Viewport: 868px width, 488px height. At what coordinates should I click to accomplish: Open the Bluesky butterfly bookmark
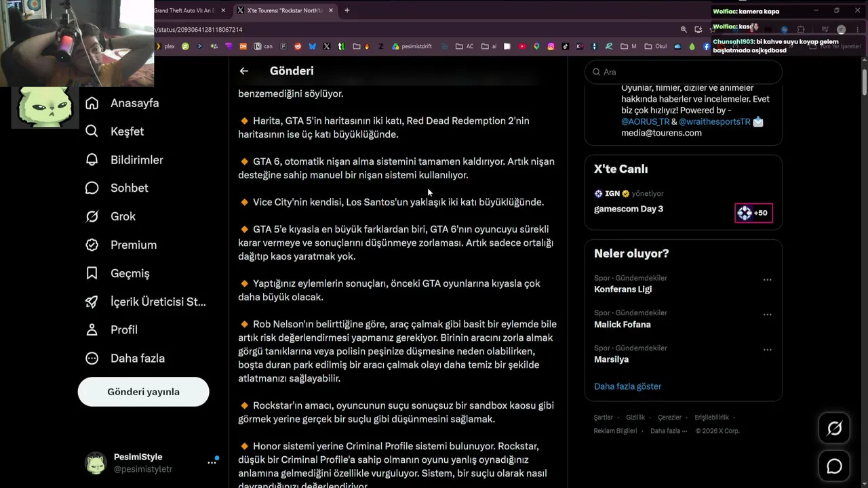(x=312, y=47)
